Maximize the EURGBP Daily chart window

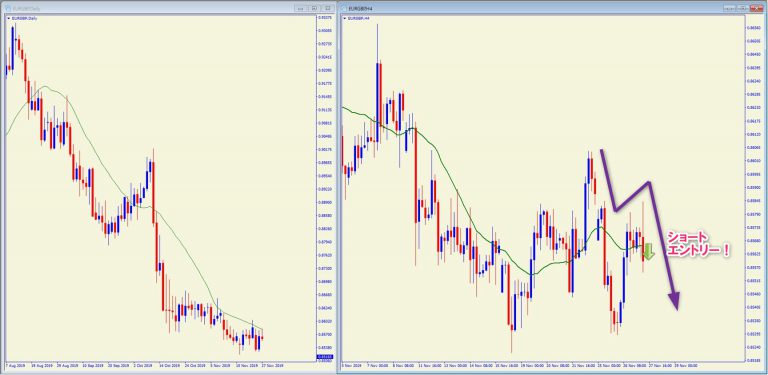point(314,8)
